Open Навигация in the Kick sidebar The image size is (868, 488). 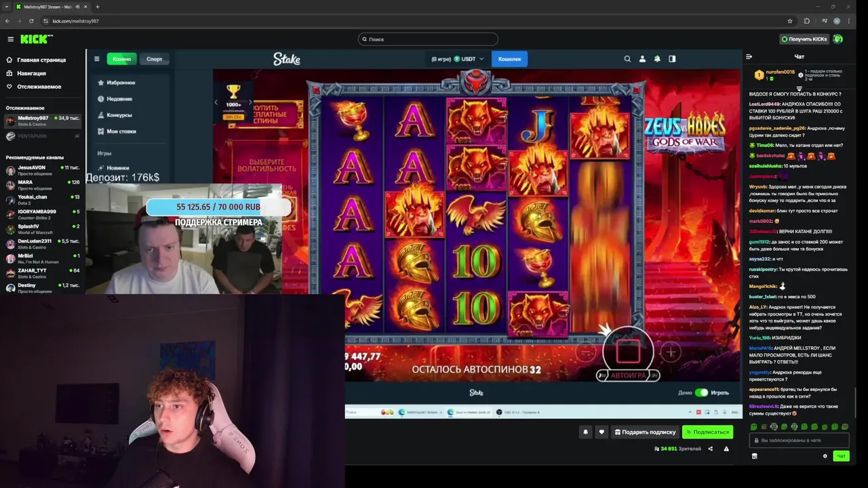pos(31,73)
